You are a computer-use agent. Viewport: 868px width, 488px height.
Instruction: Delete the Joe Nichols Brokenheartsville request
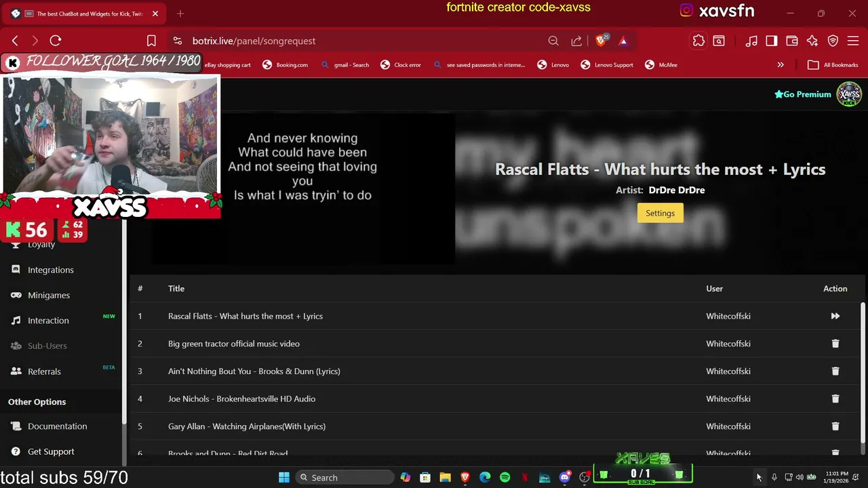835,399
